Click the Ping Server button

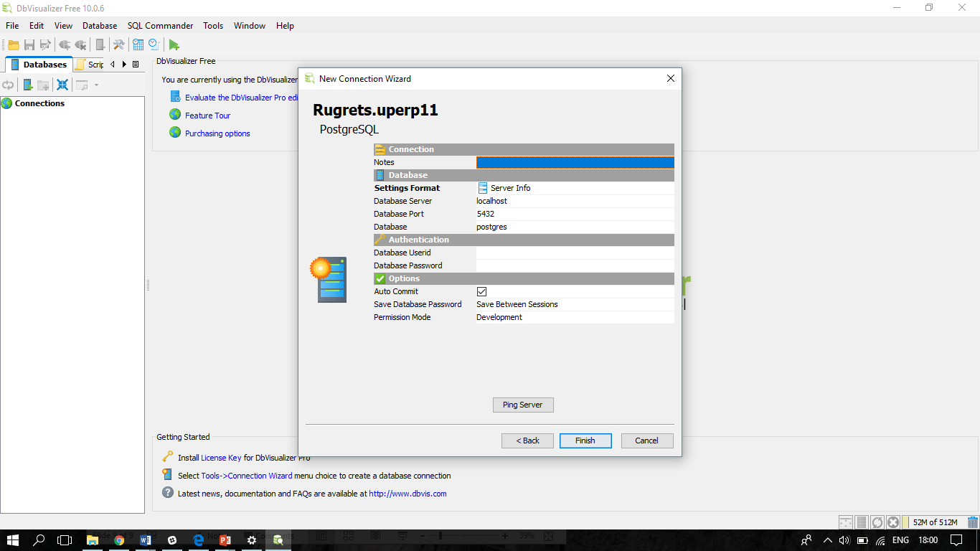(523, 405)
